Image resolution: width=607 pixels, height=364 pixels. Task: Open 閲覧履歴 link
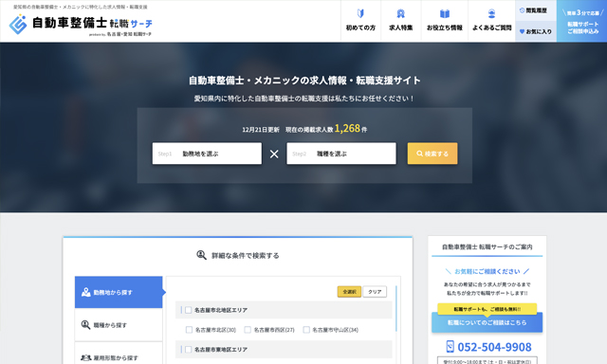[x=536, y=10]
